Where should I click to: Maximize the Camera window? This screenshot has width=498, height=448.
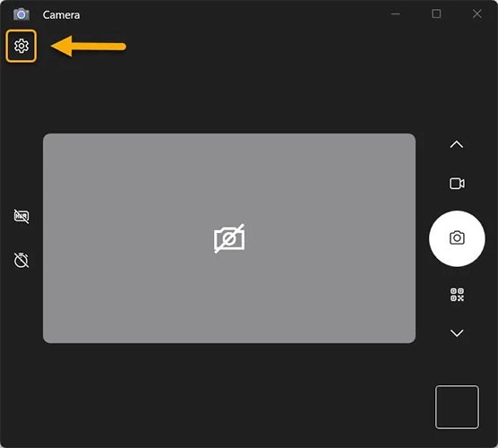(436, 13)
